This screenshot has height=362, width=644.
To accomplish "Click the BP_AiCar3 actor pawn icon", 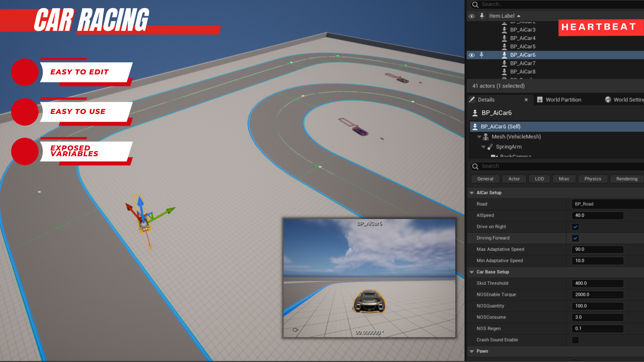I will [504, 30].
